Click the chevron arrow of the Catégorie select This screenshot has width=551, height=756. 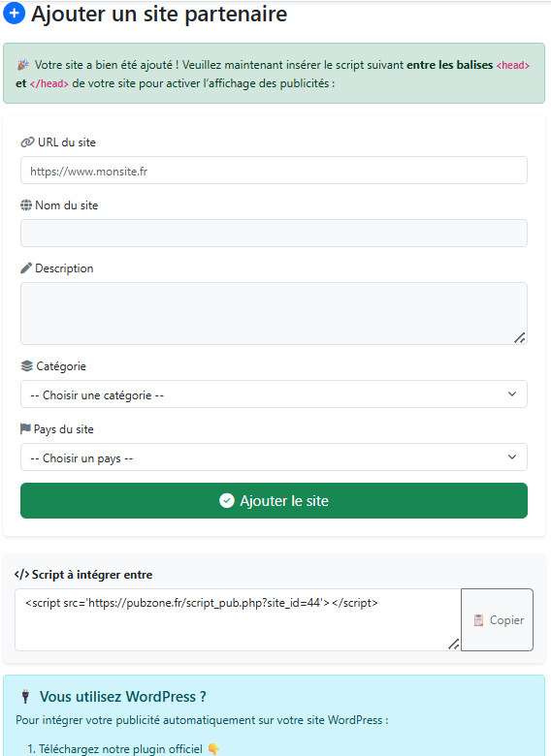pyautogui.click(x=512, y=394)
